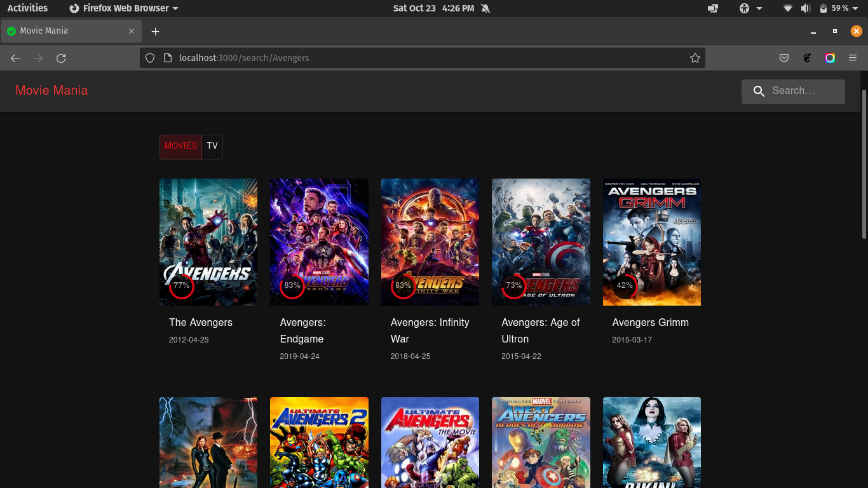868x488 pixels.
Task: Bookmark this page with the star icon
Action: [695, 58]
